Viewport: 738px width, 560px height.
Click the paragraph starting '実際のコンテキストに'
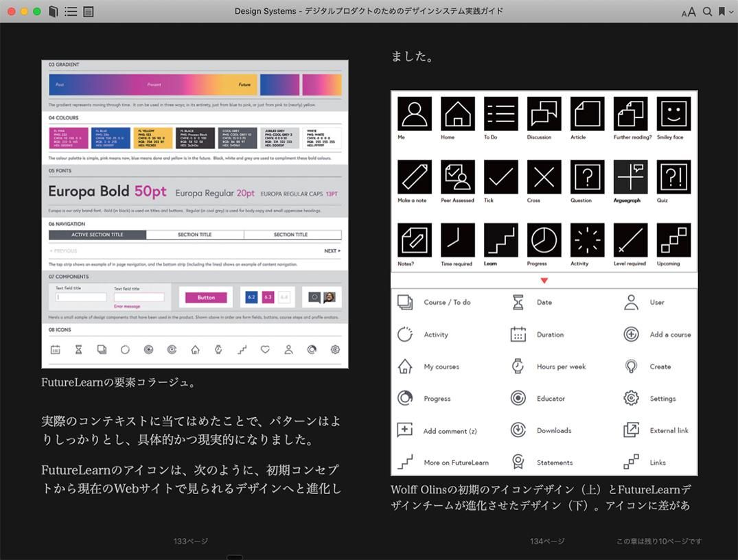[x=191, y=430]
